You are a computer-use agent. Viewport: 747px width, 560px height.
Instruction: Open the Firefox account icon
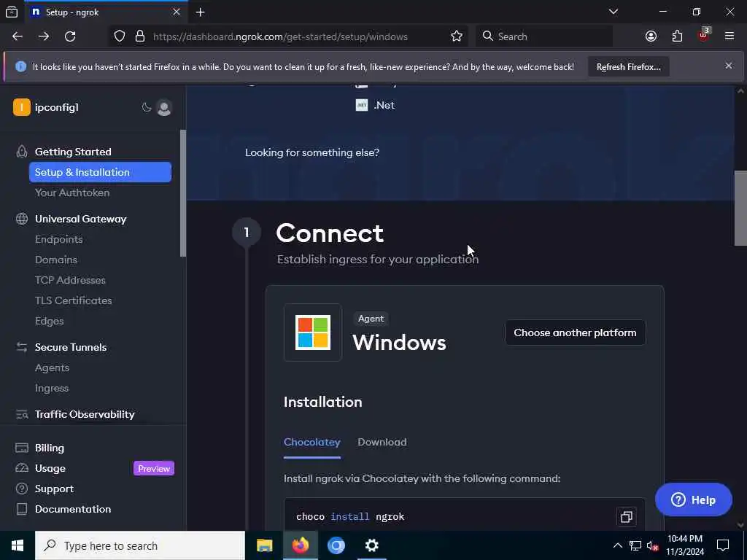pos(651,36)
